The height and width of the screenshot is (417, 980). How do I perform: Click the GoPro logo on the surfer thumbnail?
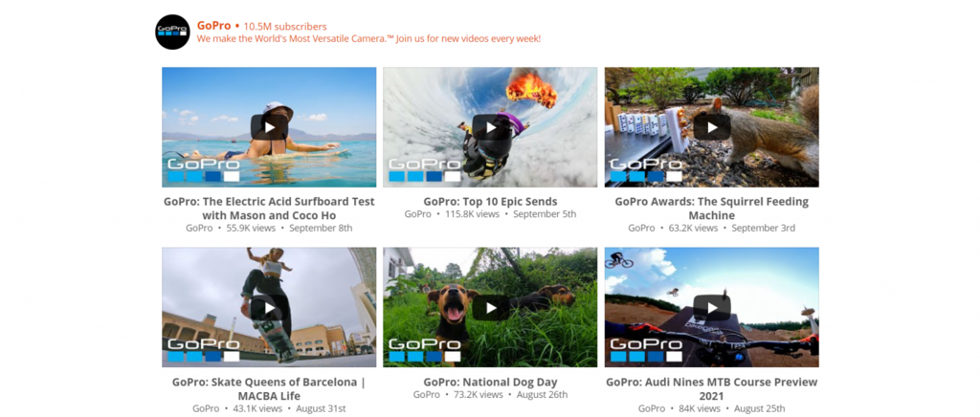204,170
